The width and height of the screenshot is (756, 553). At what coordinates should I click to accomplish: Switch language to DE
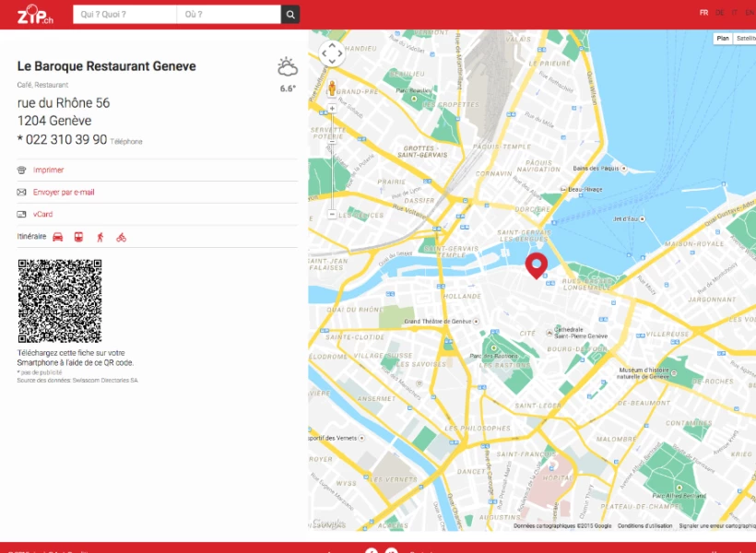(719, 13)
